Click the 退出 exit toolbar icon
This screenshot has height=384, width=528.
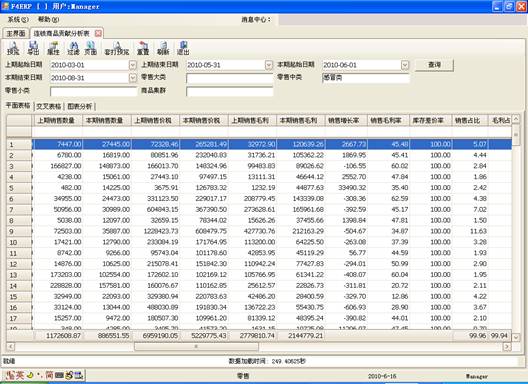(x=183, y=48)
